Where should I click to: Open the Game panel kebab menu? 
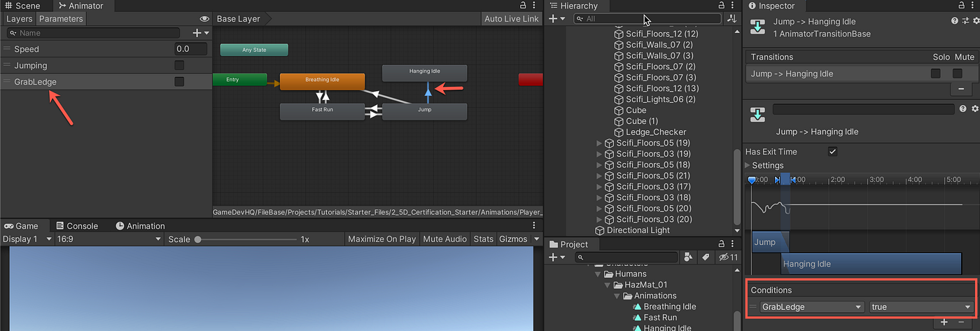pyautogui.click(x=535, y=226)
